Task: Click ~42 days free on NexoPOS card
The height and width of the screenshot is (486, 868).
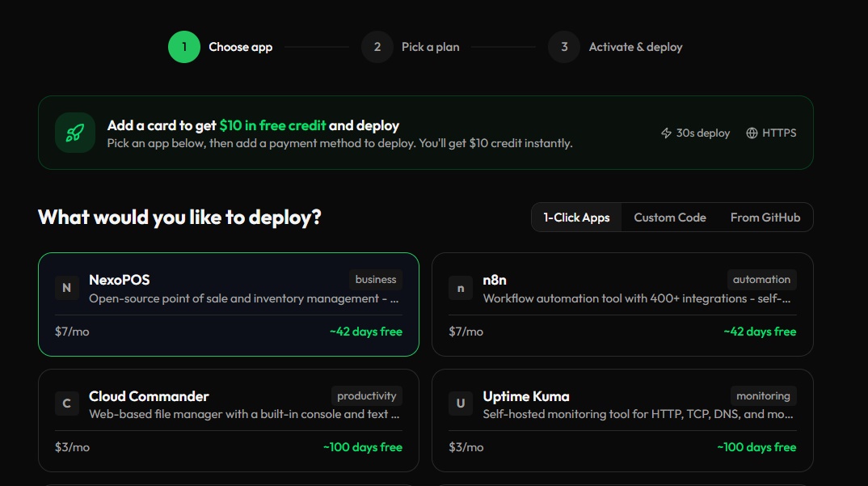Action: pos(366,332)
